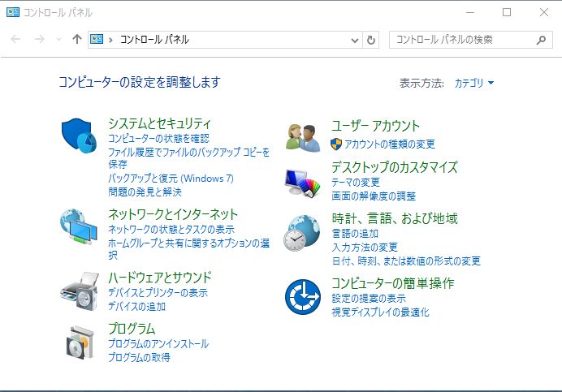Screen dimensions: 562x392
Task: Click the Clock, Language, Region globe icon
Action: point(303,233)
